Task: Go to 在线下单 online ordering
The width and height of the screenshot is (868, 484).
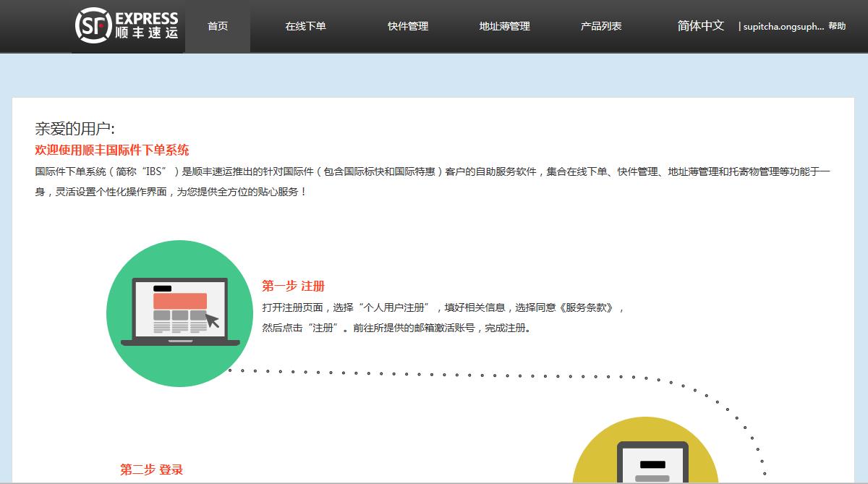Action: pos(305,26)
